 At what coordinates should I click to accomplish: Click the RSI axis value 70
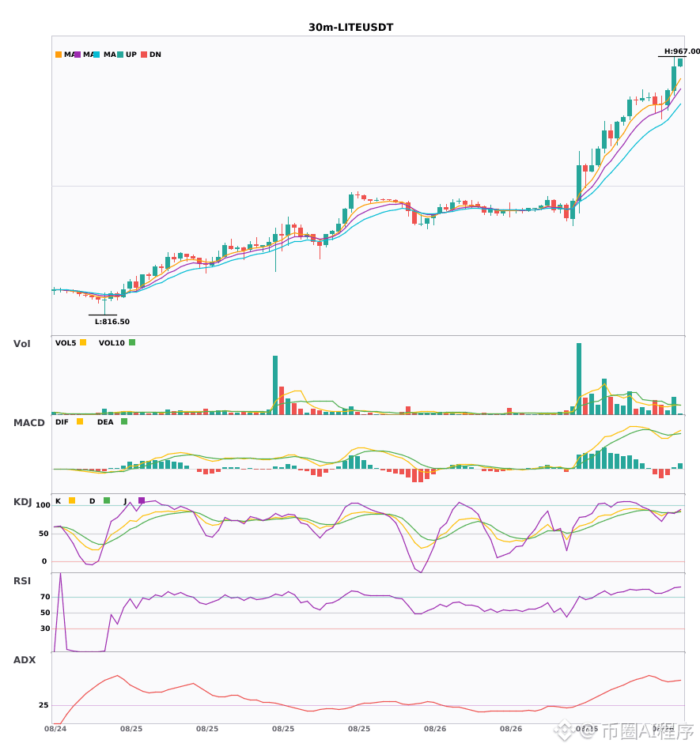tap(45, 597)
